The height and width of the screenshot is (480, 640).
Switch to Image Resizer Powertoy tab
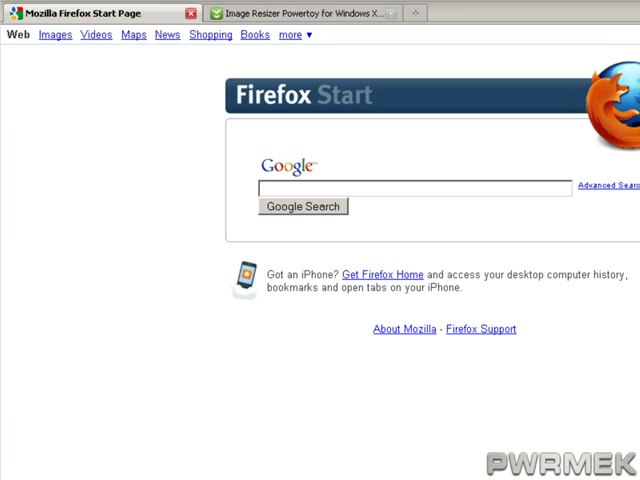tap(302, 13)
